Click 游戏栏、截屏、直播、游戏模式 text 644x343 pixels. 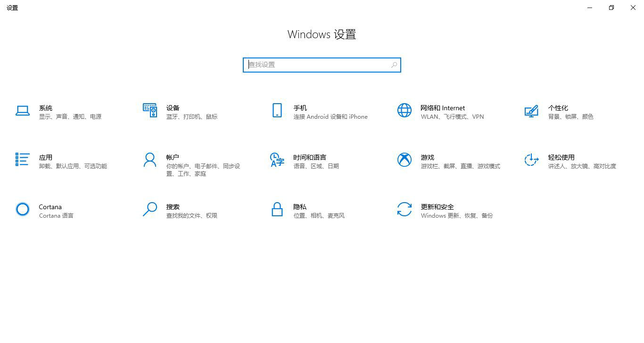click(x=461, y=166)
